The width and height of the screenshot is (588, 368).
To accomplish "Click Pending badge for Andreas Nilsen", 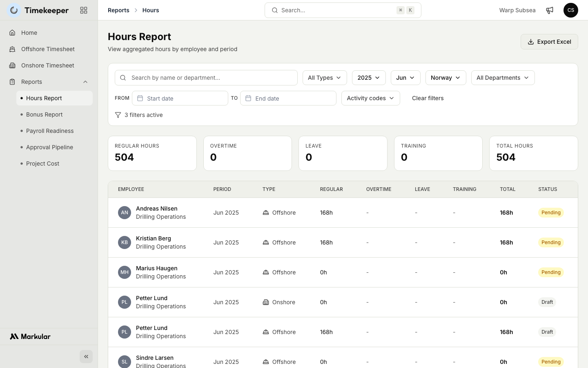I will [551, 213].
